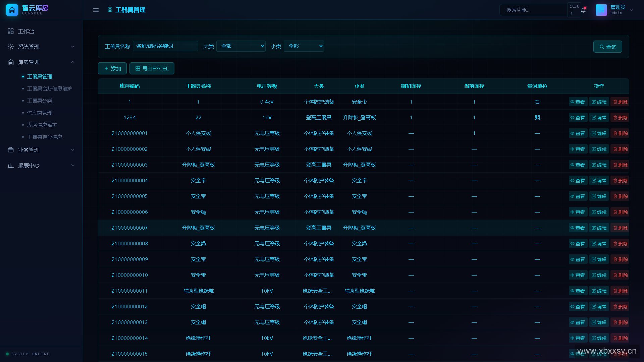644x362 pixels.
Task: Edit row 210000000006
Action: tap(599, 212)
